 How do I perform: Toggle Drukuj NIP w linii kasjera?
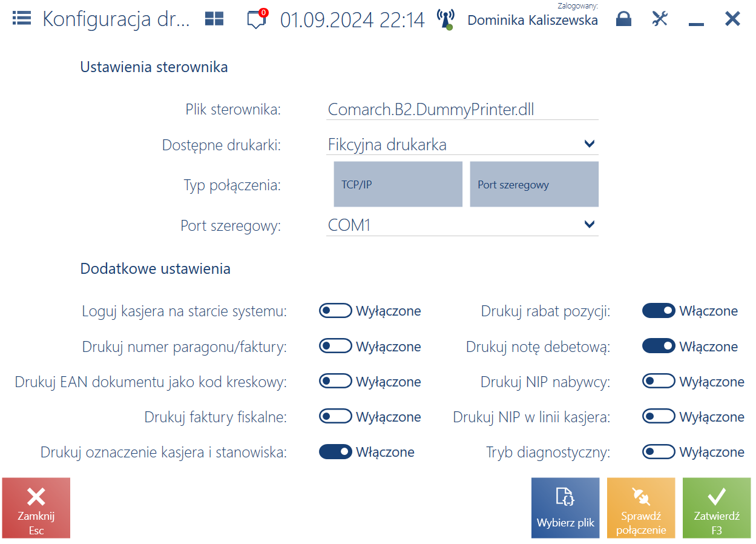coord(659,416)
